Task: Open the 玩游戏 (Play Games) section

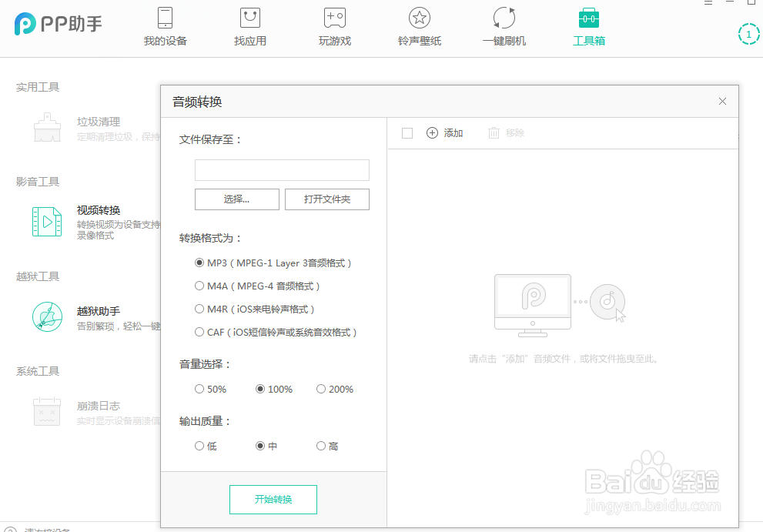Action: tap(334, 27)
